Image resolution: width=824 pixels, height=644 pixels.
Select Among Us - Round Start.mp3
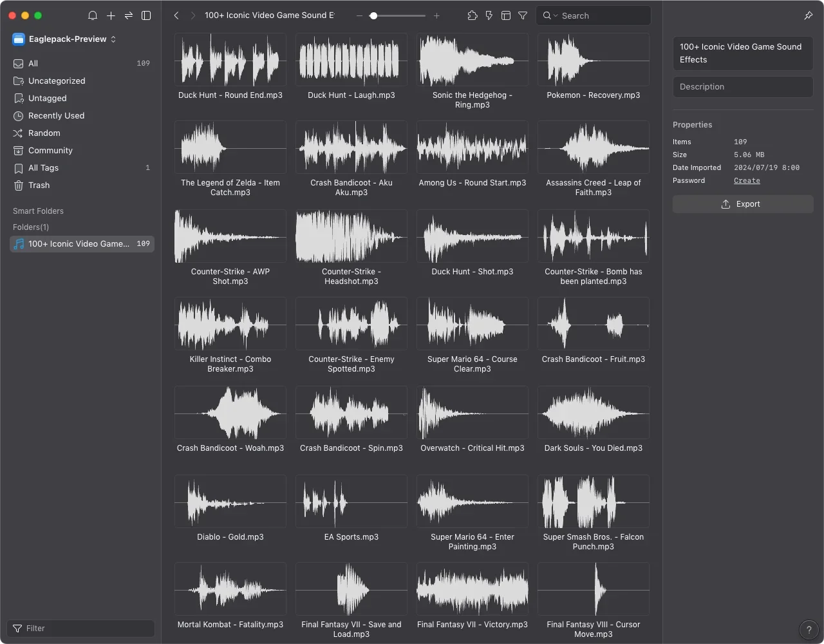[473, 147]
